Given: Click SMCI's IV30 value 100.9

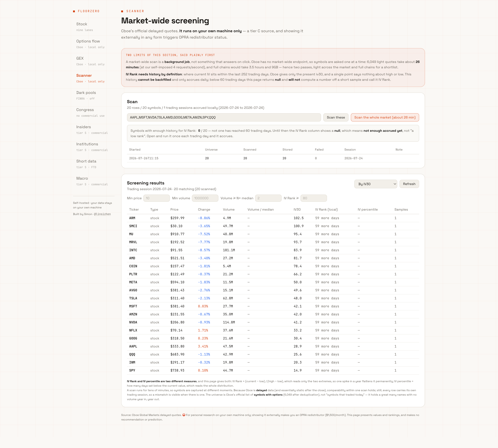Looking at the screenshot, I should (299, 226).
